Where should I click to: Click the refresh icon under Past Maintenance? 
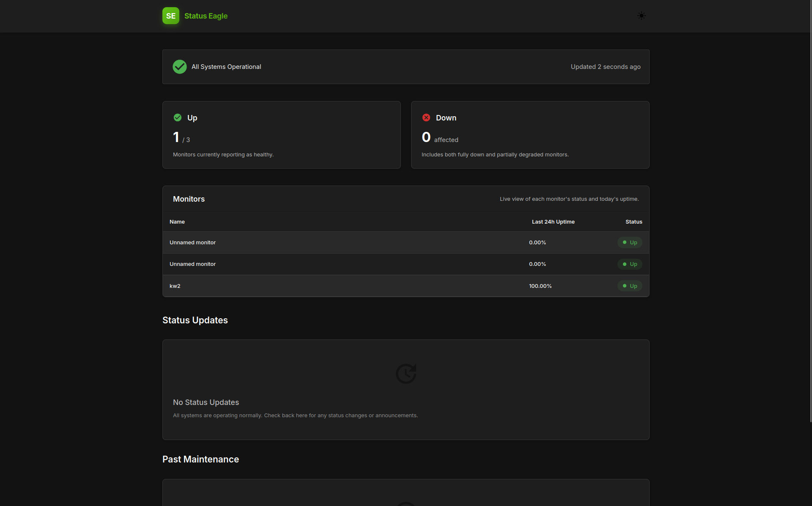click(x=406, y=504)
